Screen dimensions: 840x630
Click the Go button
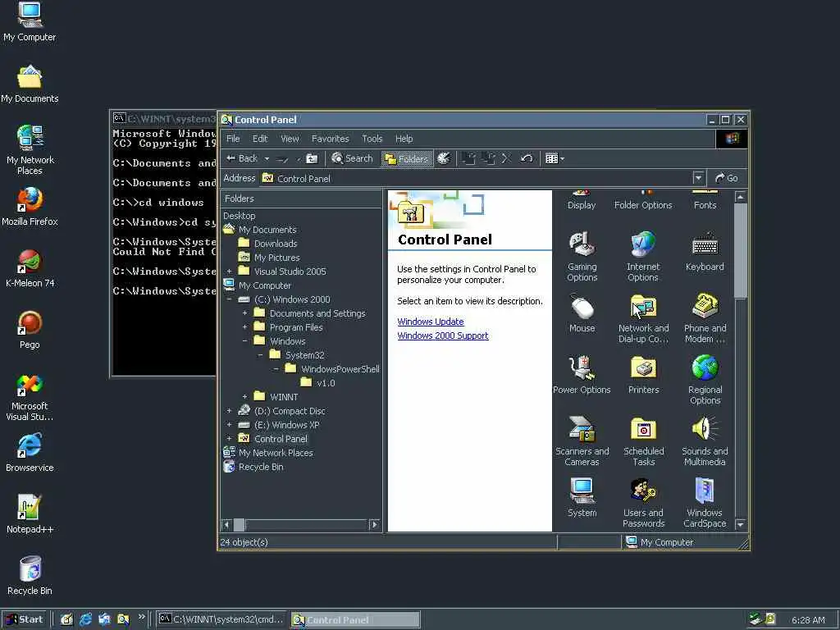click(x=727, y=178)
